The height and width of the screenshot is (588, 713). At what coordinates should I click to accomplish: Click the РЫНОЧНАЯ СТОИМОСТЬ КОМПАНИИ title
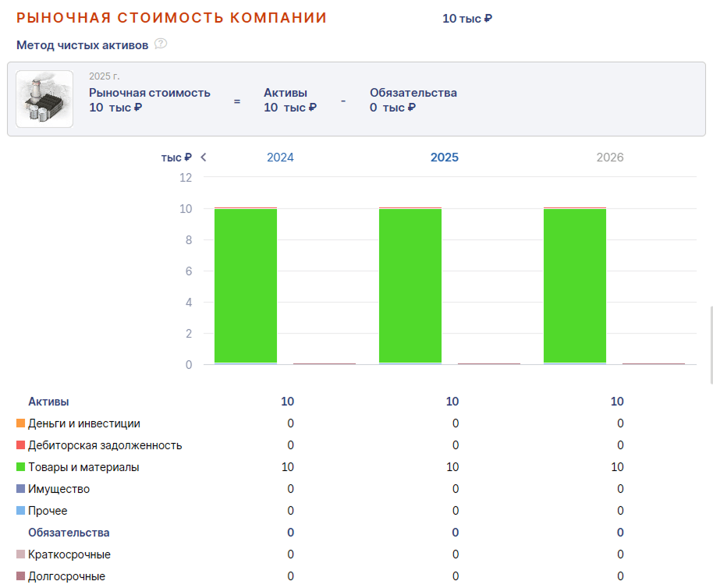172,18
